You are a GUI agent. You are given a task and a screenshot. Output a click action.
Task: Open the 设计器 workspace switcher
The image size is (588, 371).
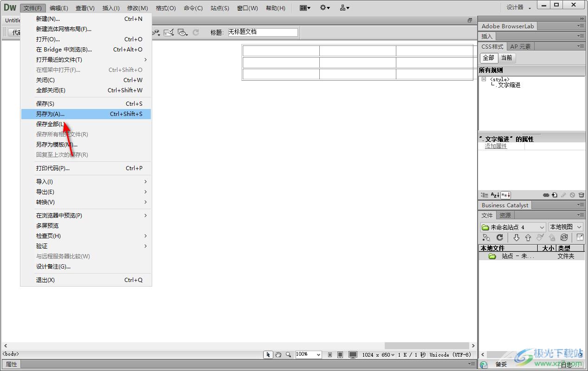click(518, 7)
